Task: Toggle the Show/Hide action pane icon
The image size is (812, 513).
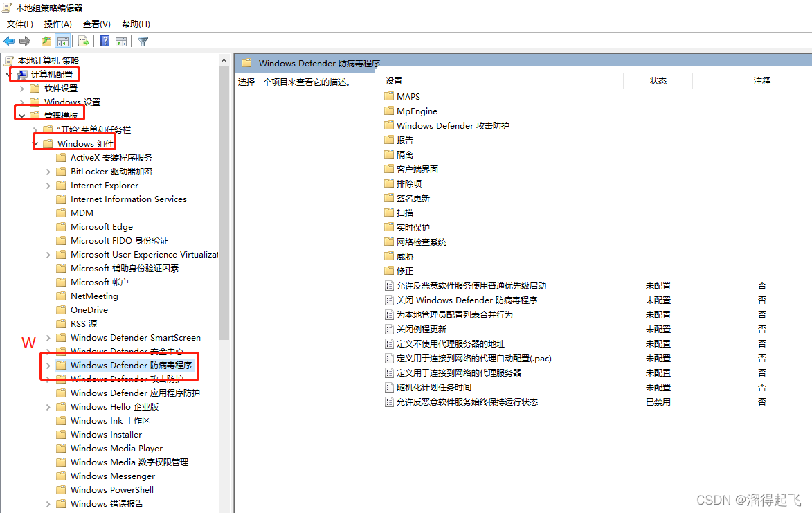Action: (121, 42)
